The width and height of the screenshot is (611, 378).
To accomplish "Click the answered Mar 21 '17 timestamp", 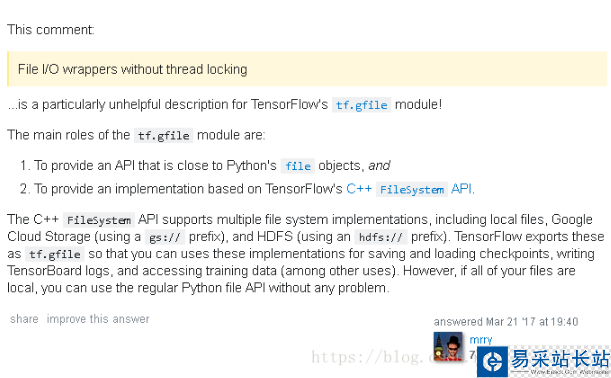I will [x=506, y=321].
